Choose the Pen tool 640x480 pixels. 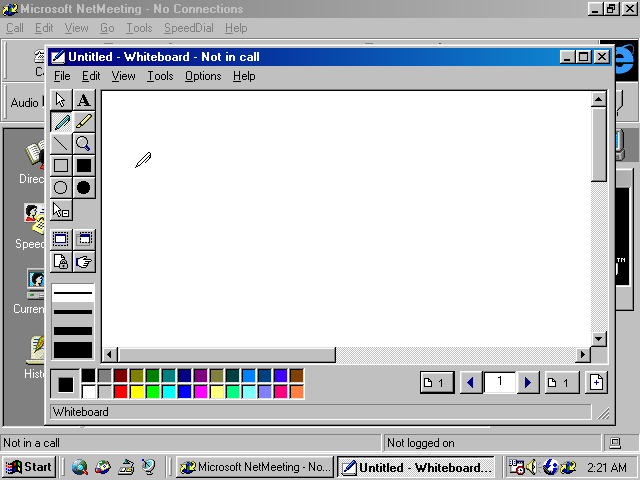[x=61, y=122]
